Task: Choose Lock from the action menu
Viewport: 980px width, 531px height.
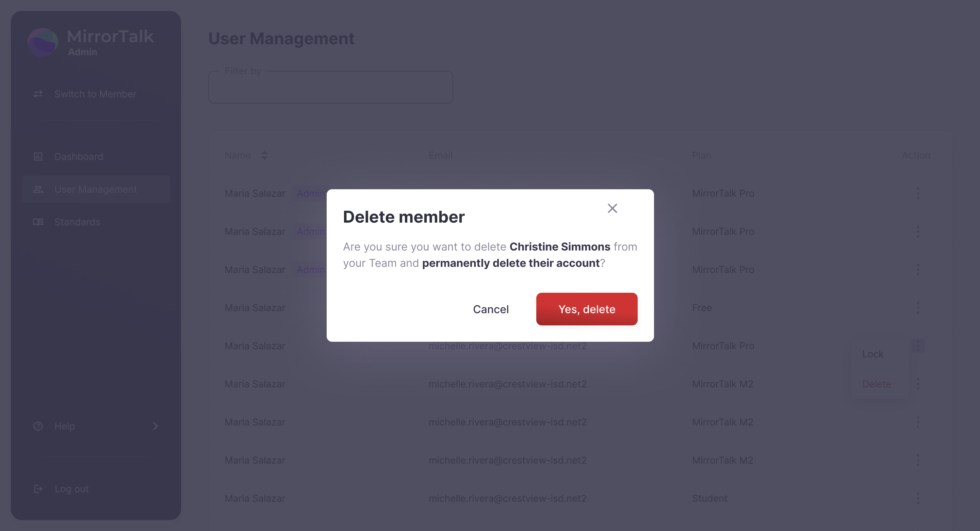Action: coord(872,354)
